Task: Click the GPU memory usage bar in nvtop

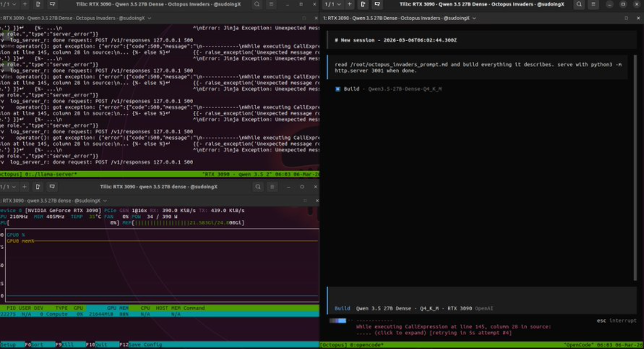Action: coord(183,222)
